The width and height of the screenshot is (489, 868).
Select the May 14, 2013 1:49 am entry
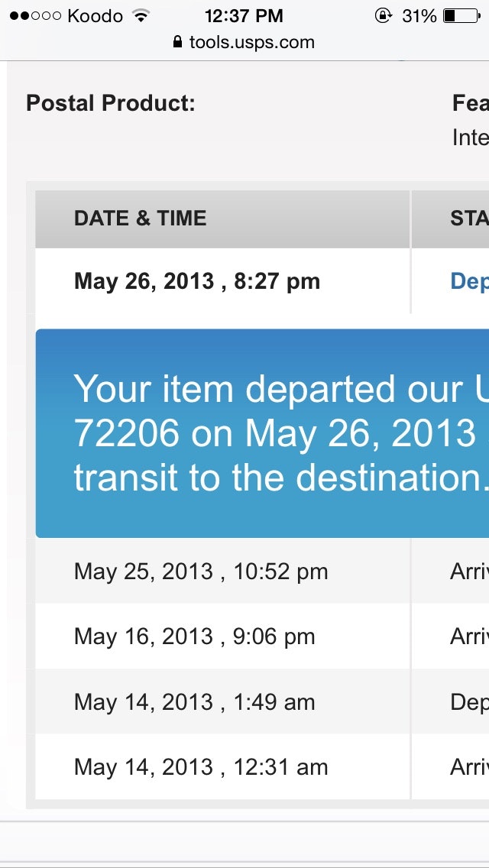point(194,702)
